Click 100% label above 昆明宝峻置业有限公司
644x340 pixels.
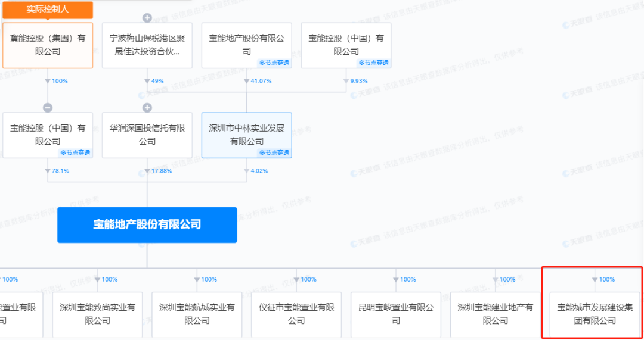click(x=408, y=279)
